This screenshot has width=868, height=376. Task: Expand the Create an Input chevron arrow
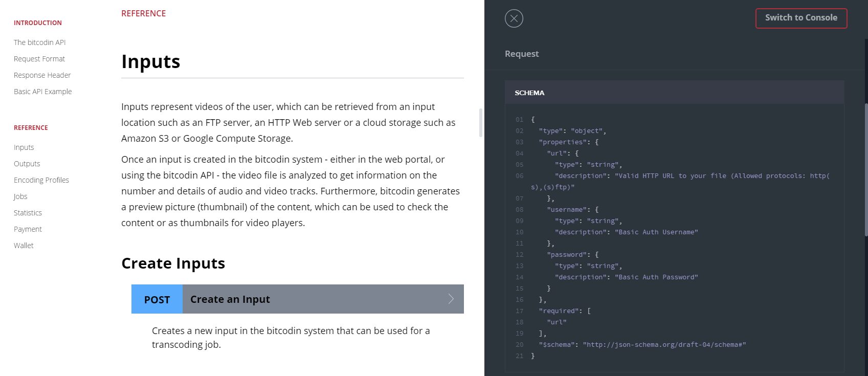[x=451, y=299]
